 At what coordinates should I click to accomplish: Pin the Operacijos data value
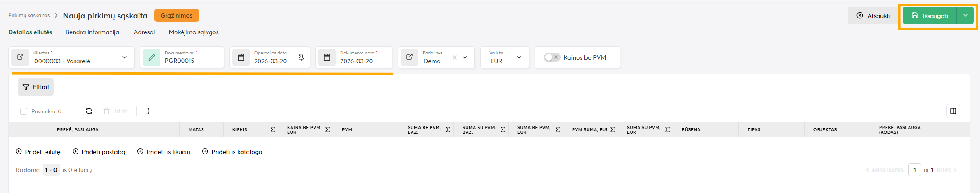click(x=301, y=57)
